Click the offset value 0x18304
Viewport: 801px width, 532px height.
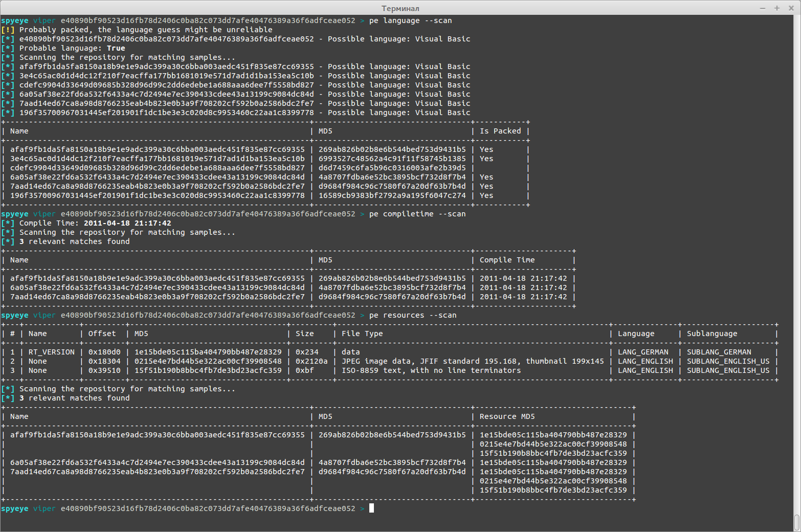pyautogui.click(x=104, y=361)
